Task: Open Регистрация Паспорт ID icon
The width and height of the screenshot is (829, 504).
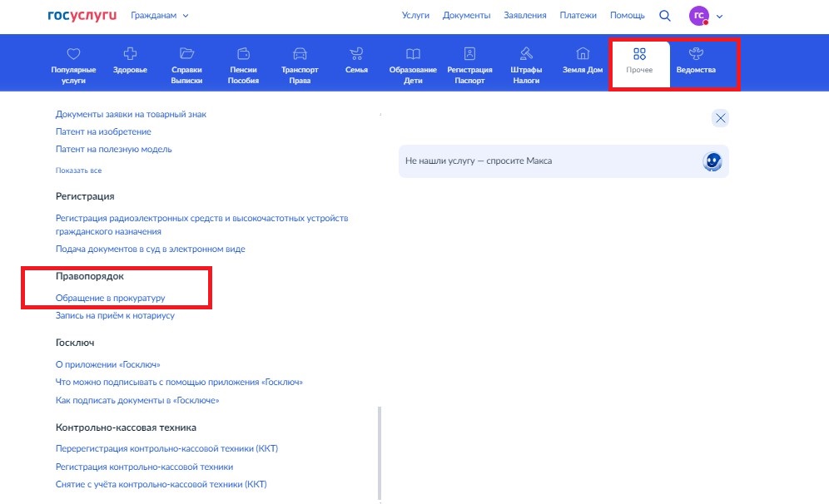Action: [x=469, y=53]
